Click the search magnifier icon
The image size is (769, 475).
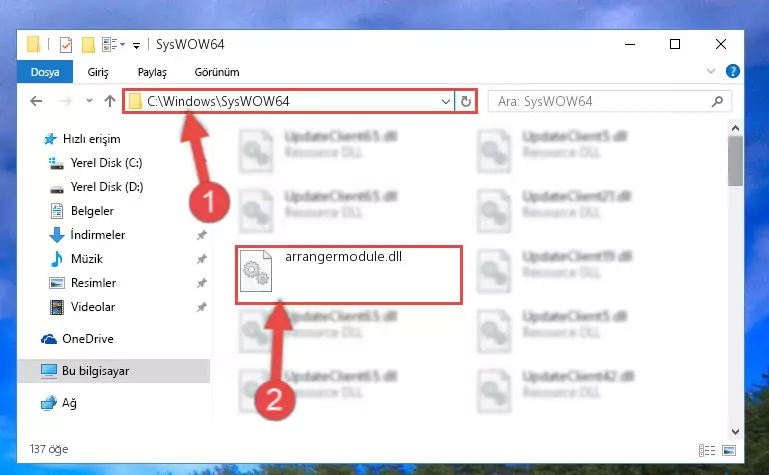pyautogui.click(x=717, y=101)
